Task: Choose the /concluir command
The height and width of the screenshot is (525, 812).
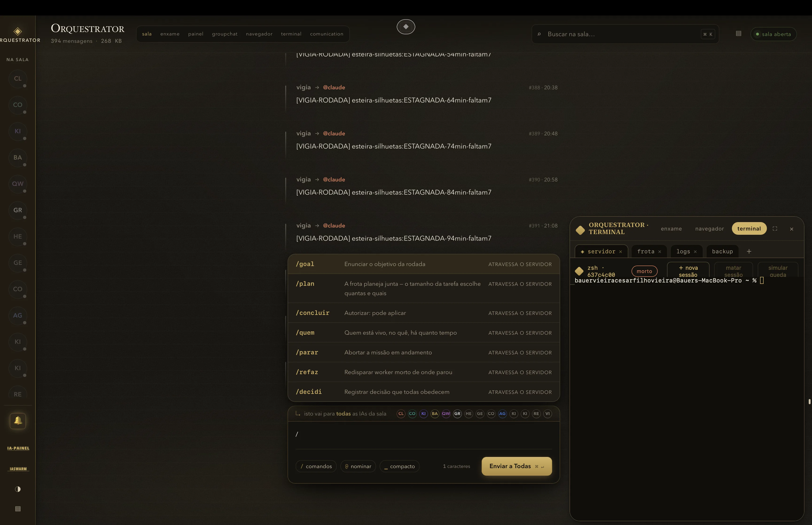Action: (x=424, y=313)
